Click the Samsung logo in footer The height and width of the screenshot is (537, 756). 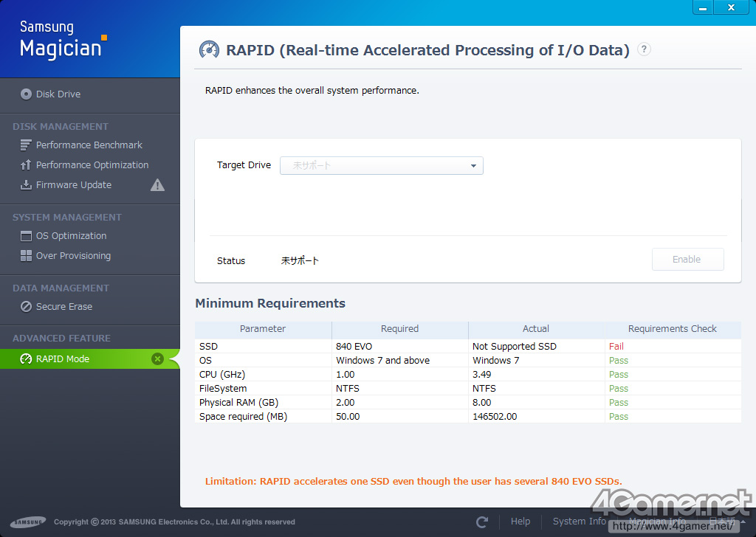point(28,522)
